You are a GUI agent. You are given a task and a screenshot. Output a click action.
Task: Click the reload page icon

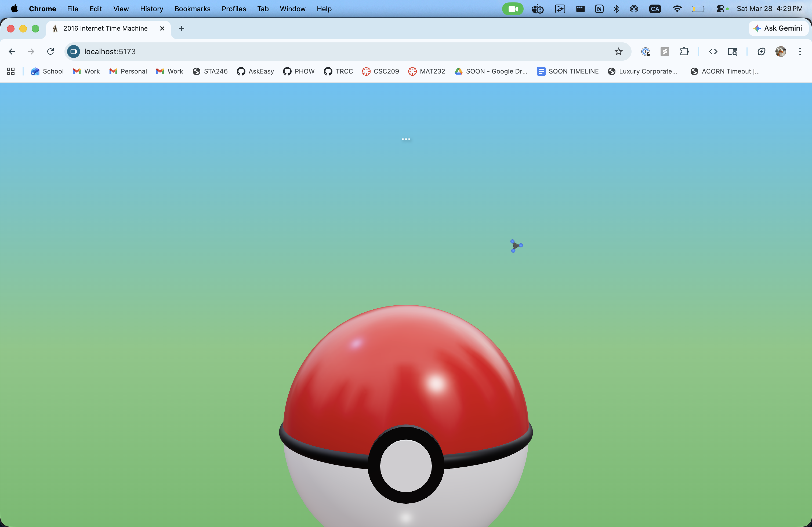click(50, 52)
